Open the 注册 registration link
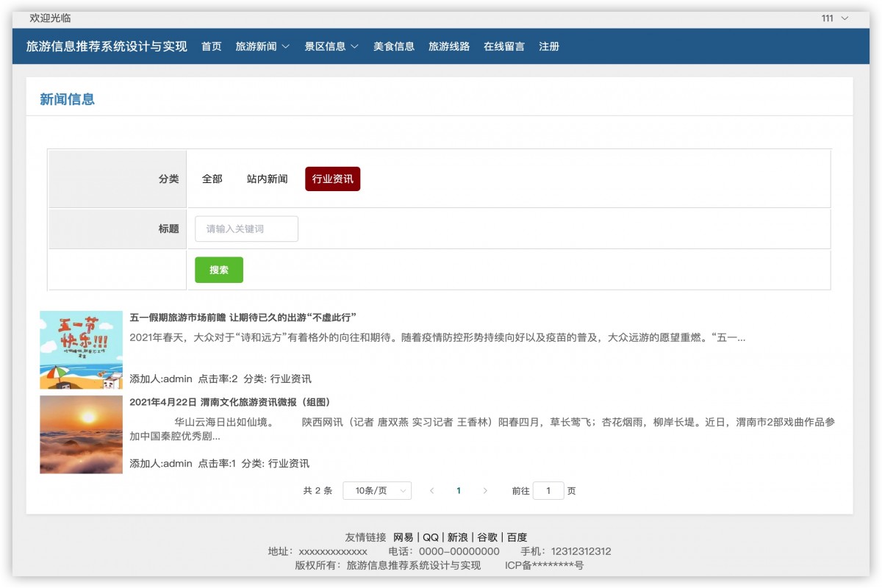882x588 pixels. pyautogui.click(x=549, y=46)
